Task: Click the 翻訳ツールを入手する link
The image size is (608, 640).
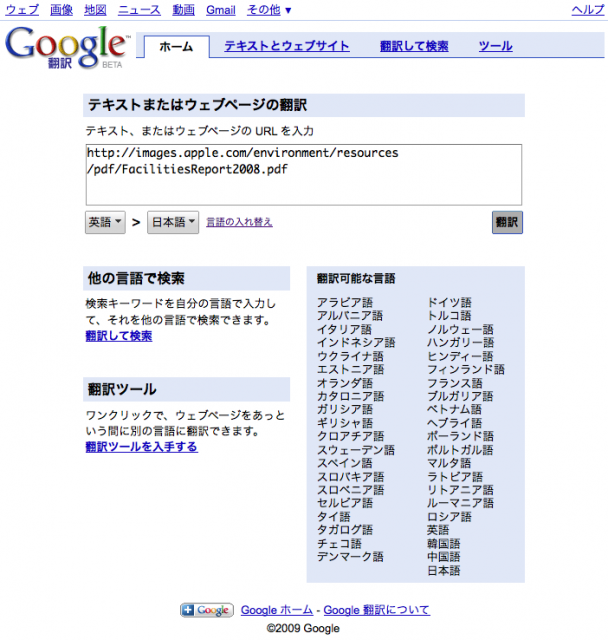Action: point(142,447)
